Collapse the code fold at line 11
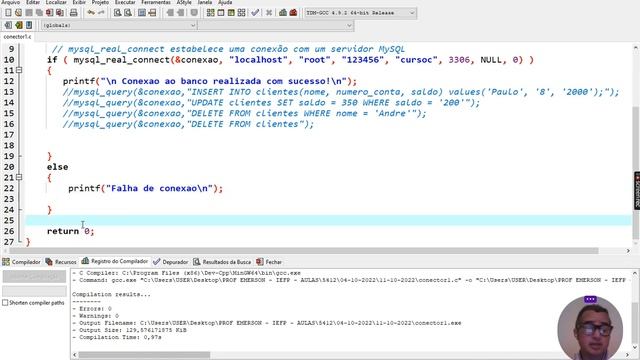 coord(19,70)
